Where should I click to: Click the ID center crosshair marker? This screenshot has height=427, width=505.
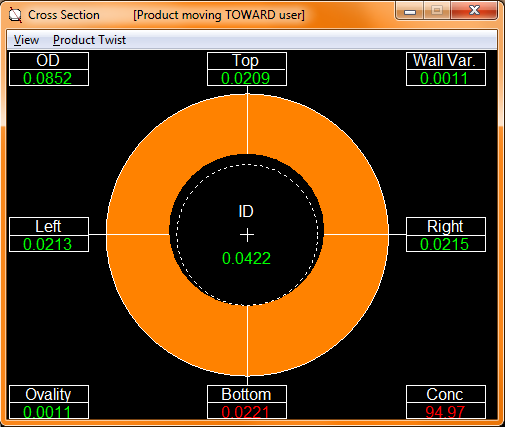(247, 235)
